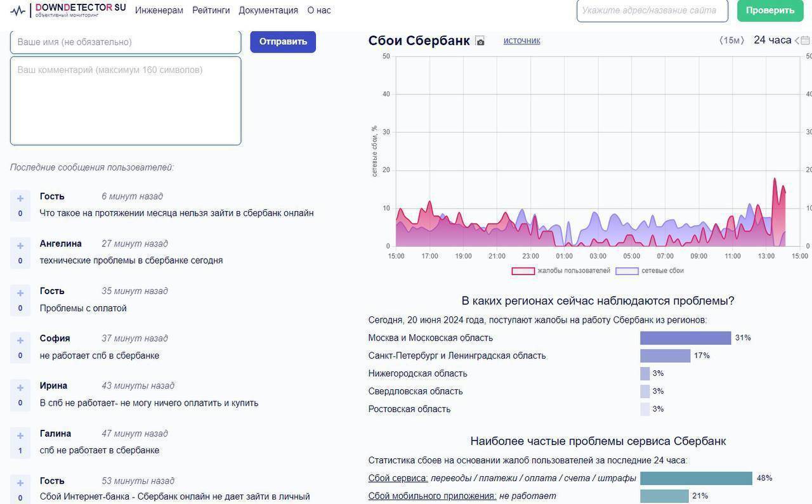The height and width of the screenshot is (504, 812).
Task: Toggle сетевые сбои legend swatch
Action: click(627, 271)
